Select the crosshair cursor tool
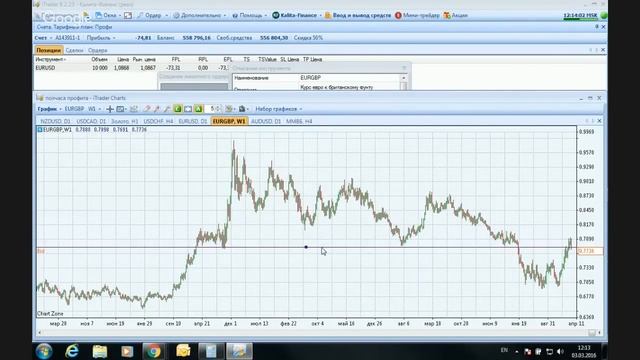640x360 pixels. pyautogui.click(x=110, y=109)
